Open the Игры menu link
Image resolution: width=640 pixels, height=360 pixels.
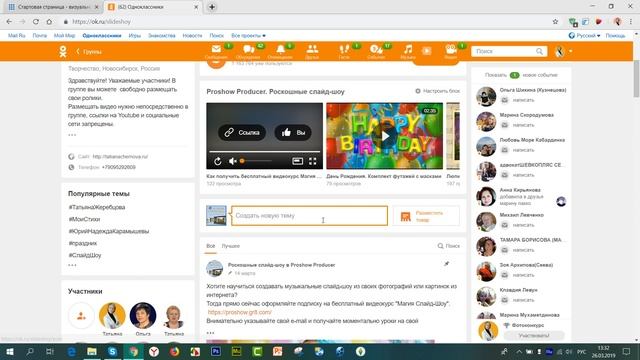135,36
